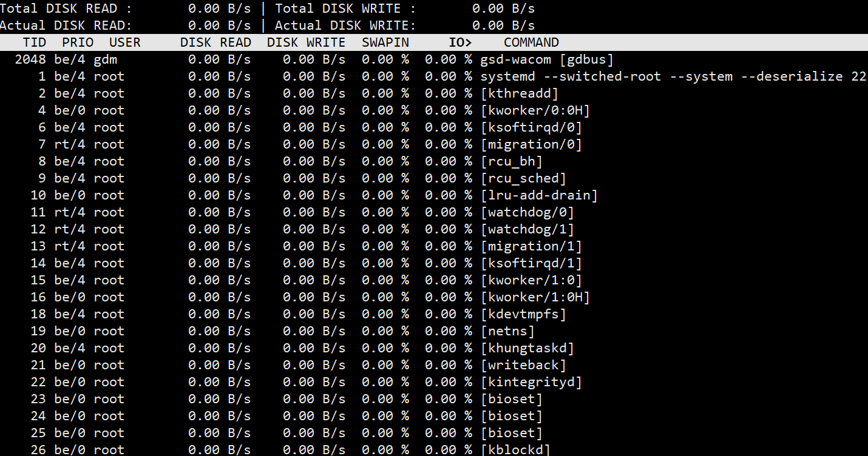Click TID 25 of bioset row
This screenshot has height=456, width=868.
[38, 433]
